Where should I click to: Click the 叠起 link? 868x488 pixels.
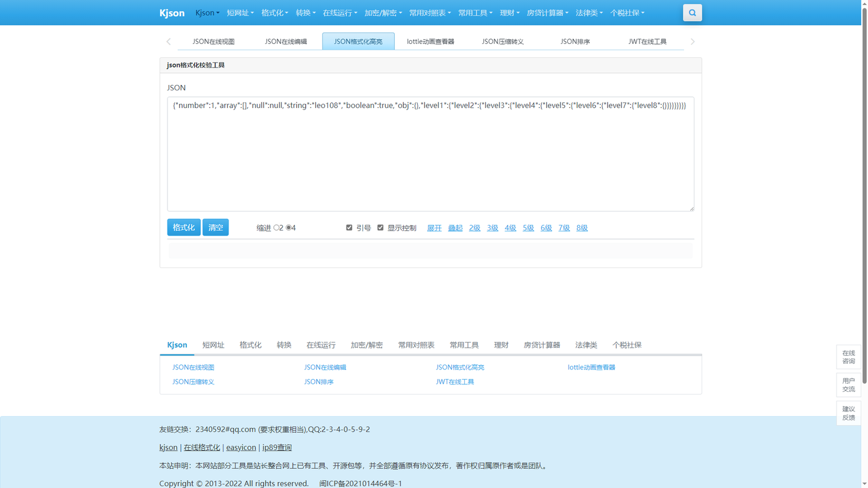click(x=455, y=228)
